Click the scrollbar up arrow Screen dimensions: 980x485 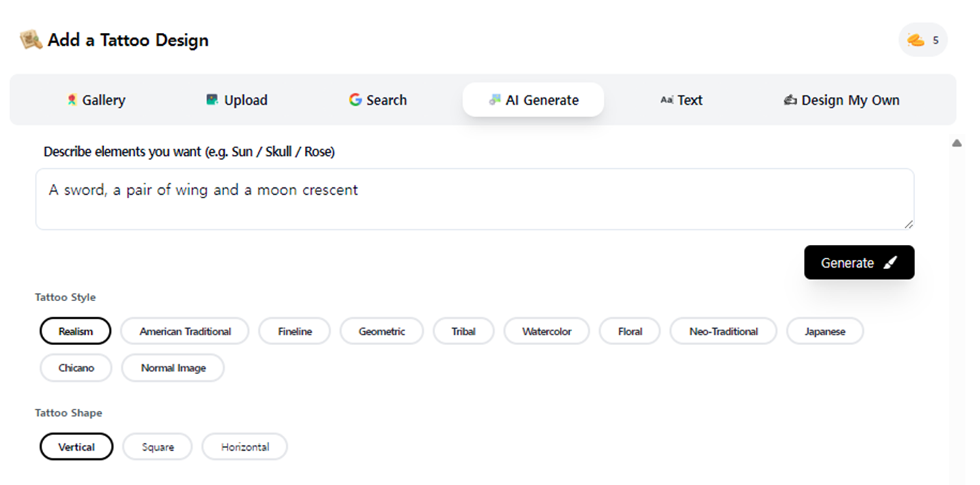click(x=957, y=143)
